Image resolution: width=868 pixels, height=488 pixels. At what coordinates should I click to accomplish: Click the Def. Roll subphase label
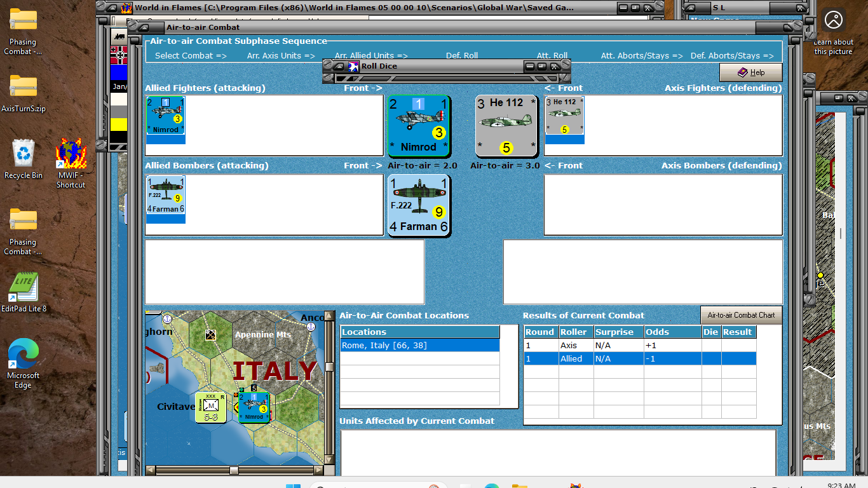(x=462, y=55)
